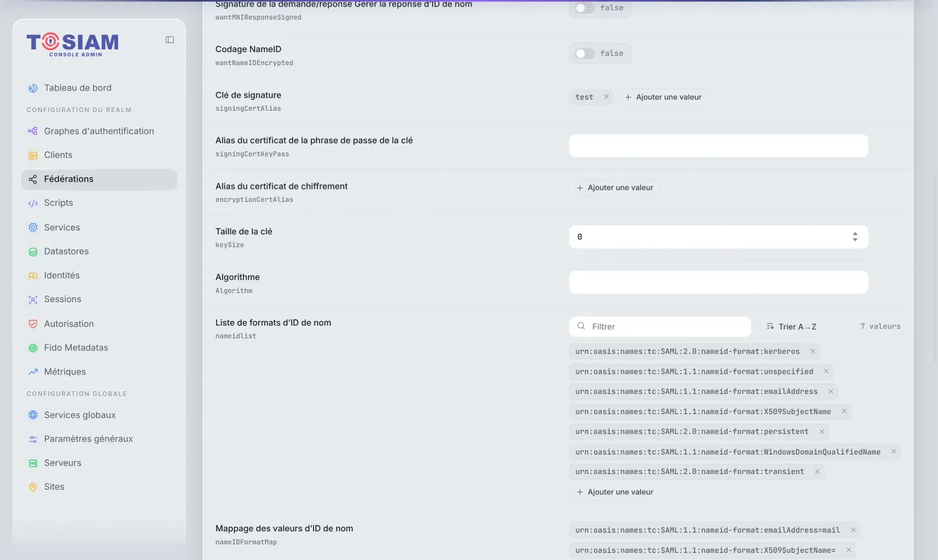
Task: Open the Fédérations menu item
Action: point(99,180)
